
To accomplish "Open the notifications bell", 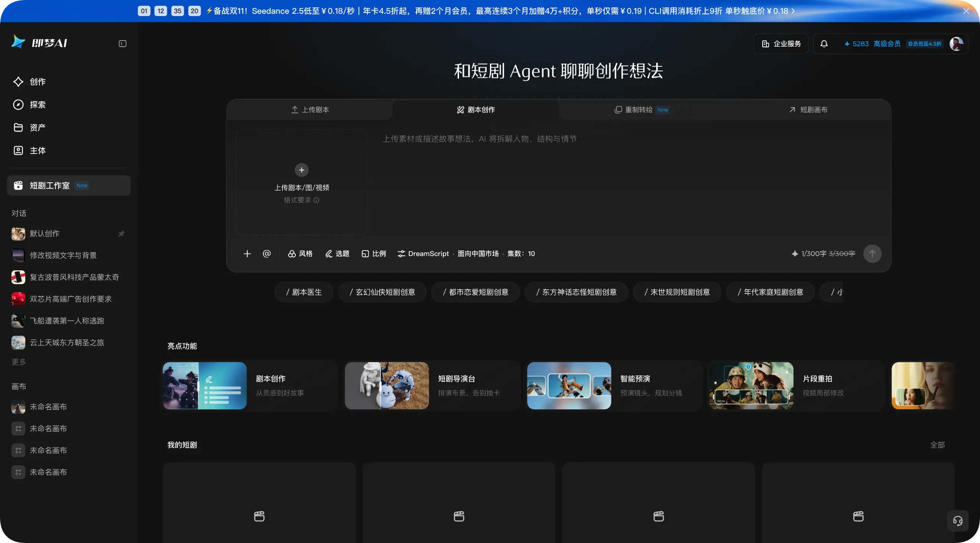I will coord(824,44).
